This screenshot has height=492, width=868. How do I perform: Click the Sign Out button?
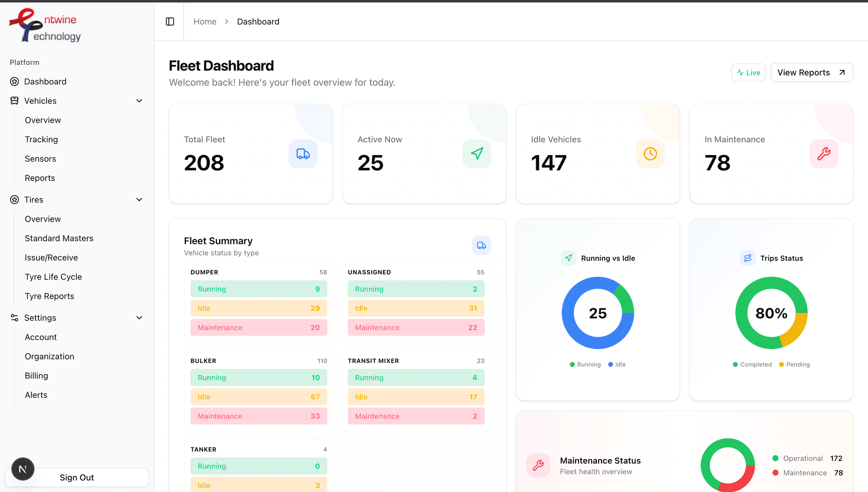[77, 478]
